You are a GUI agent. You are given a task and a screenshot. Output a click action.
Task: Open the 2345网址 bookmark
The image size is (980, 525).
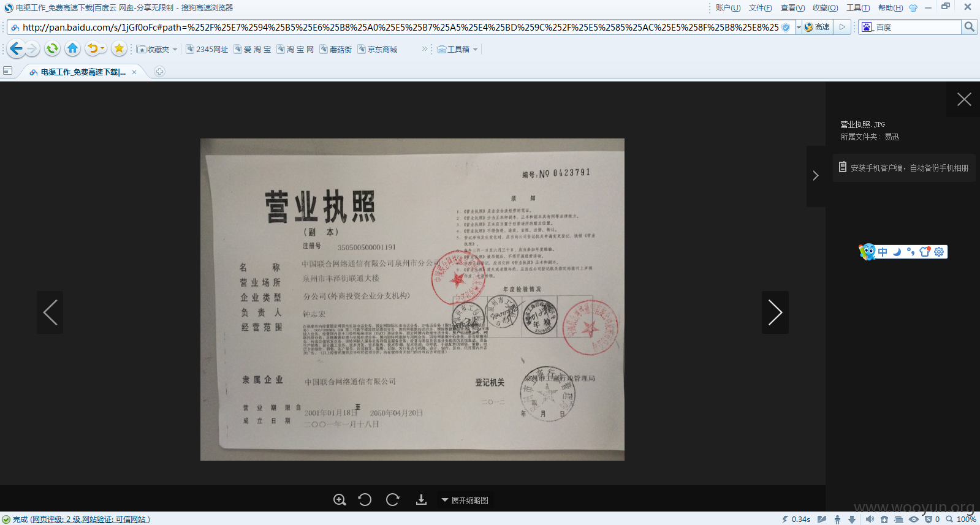[207, 49]
